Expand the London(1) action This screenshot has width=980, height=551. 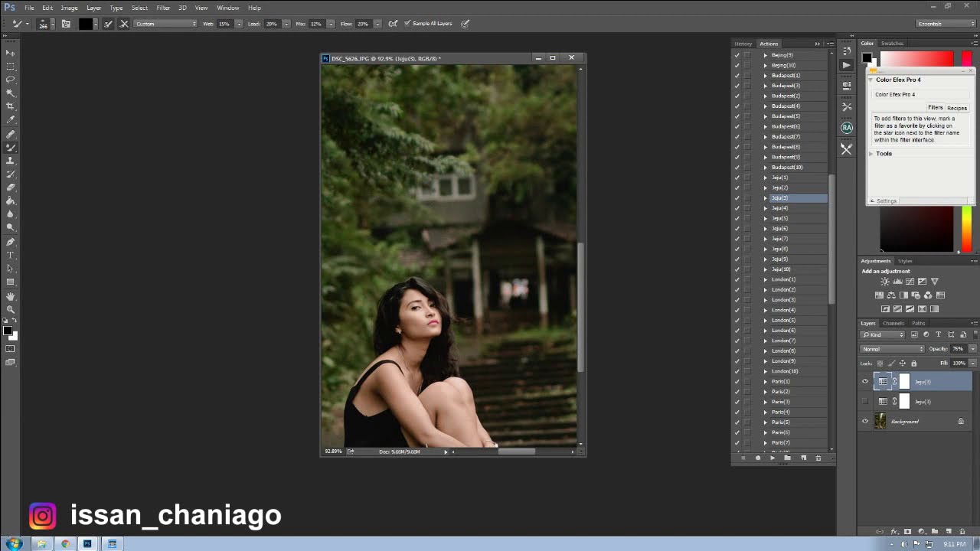click(765, 279)
